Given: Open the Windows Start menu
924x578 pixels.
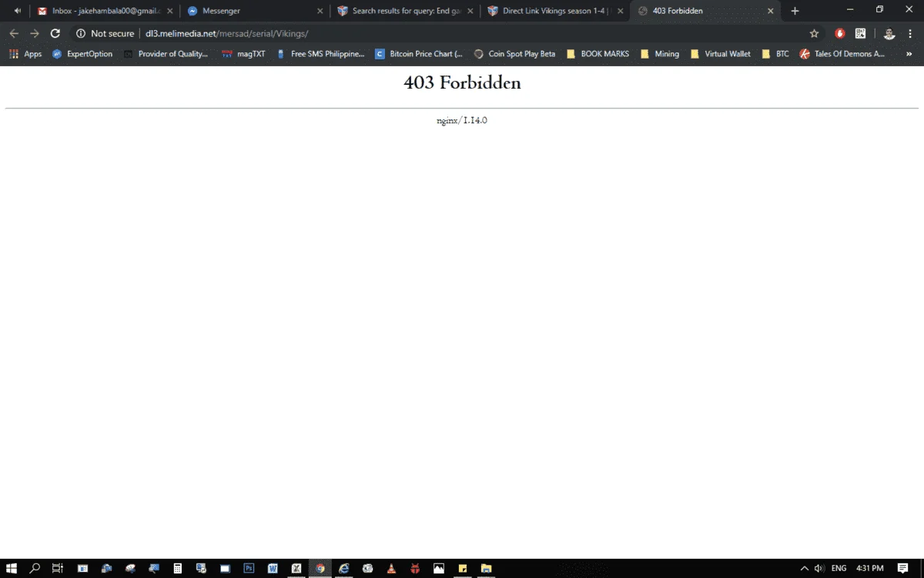Looking at the screenshot, I should 12,569.
